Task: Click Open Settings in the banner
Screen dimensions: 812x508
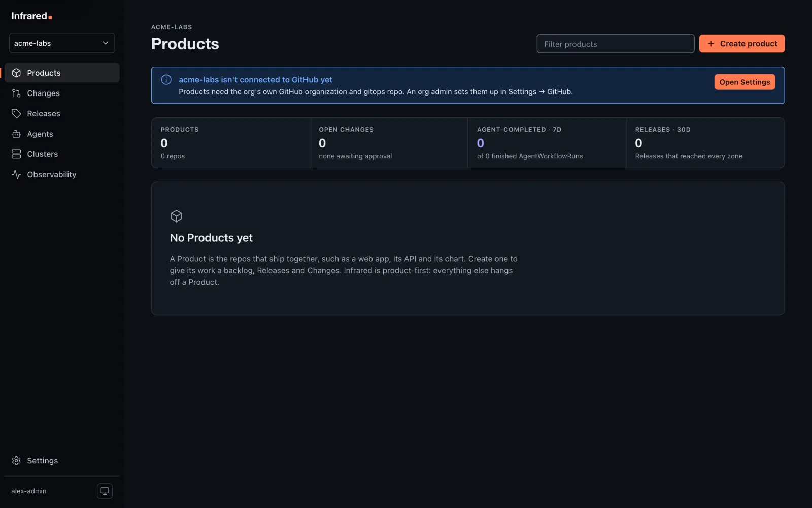Action: pyautogui.click(x=745, y=82)
